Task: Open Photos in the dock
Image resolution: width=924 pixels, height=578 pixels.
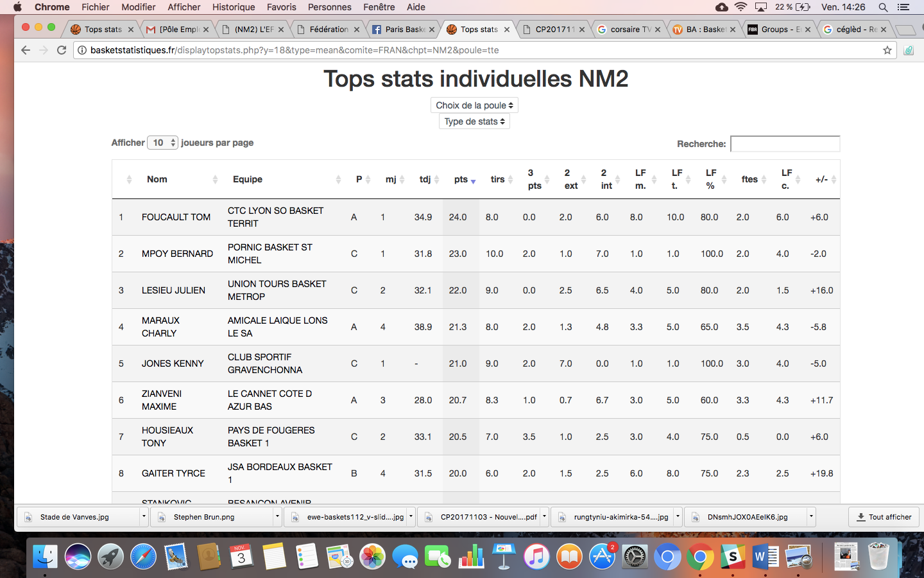Action: click(372, 556)
